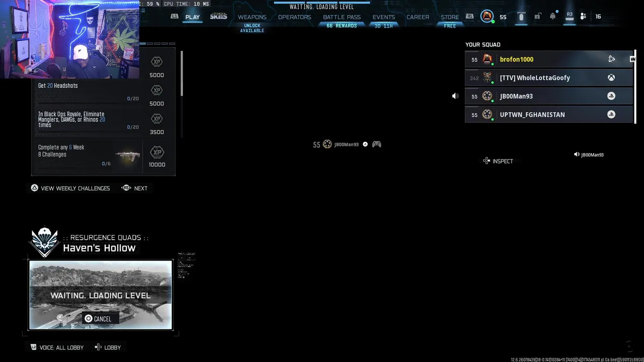
Task: Open the PLAY tab
Action: (192, 17)
